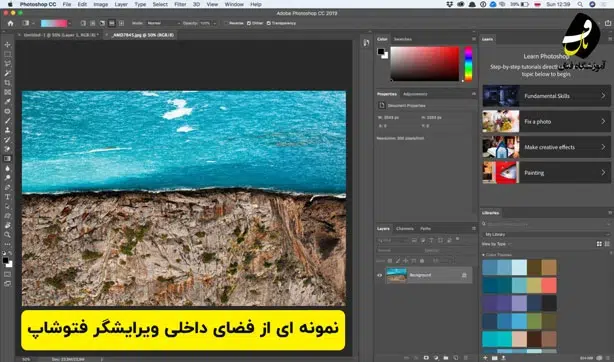The image size is (614, 362).
Task: Select the Pen tool
Action: [x=7, y=187]
